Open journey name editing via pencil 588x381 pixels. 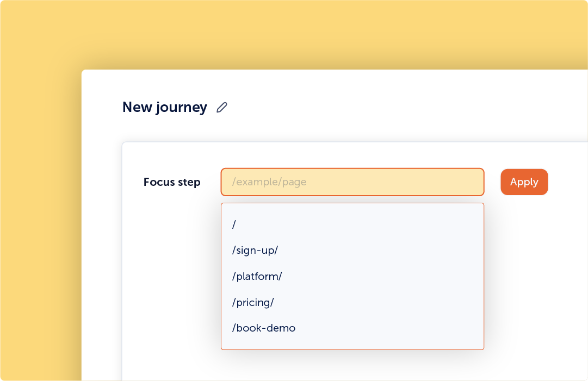222,108
